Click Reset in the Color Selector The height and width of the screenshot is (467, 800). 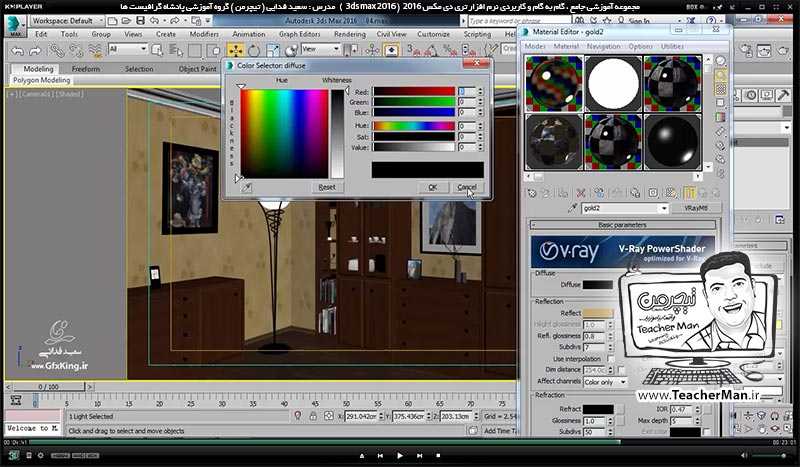coord(327,187)
